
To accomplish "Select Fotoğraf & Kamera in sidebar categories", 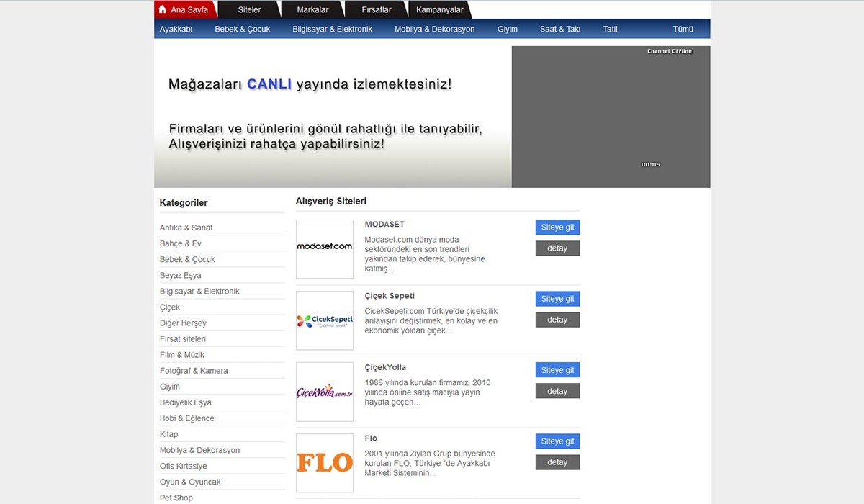I will [194, 371].
